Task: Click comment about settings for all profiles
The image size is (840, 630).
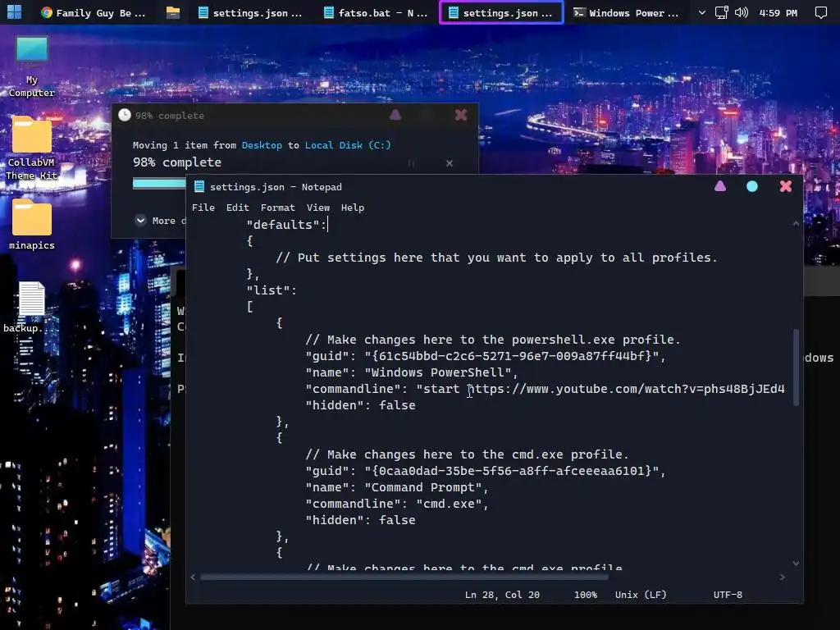Action: 496,258
